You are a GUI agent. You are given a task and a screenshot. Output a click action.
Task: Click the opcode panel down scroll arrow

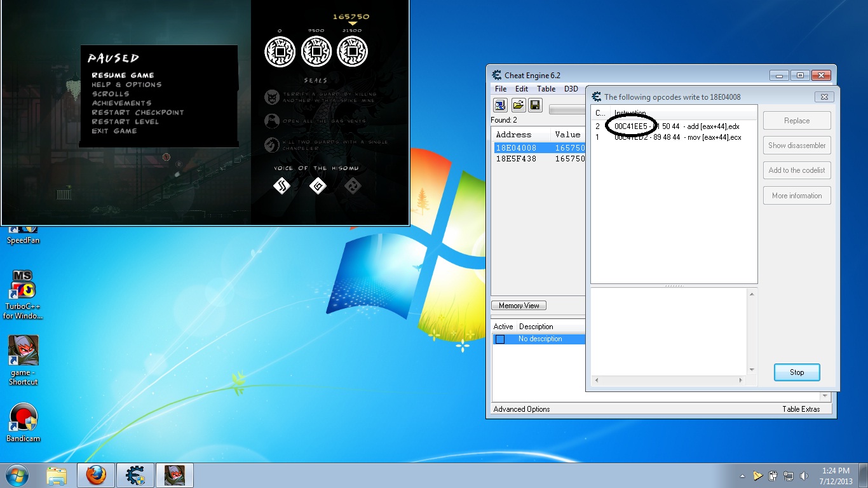click(752, 370)
